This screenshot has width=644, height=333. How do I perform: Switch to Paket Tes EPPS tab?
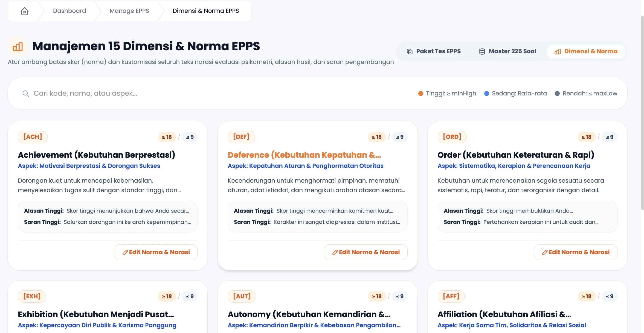coord(434,51)
